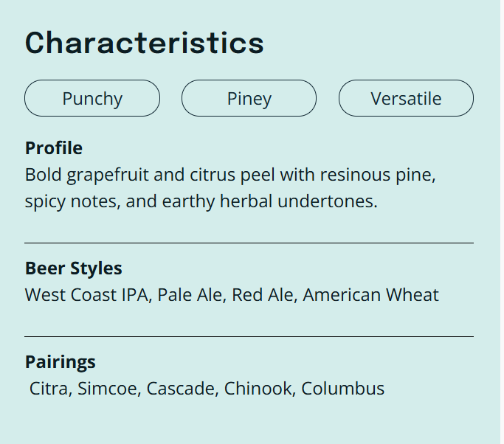Select Columbus in the pairings list
This screenshot has width=504, height=444.
[x=343, y=389]
